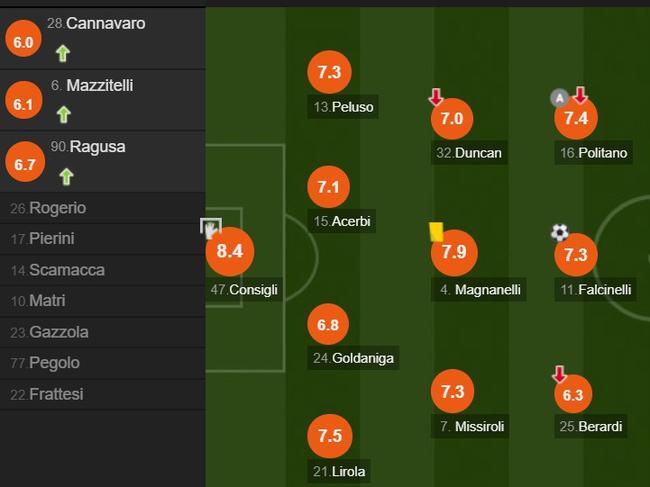Open player 24 Goldaniga's label
The width and height of the screenshot is (650, 487).
353,357
